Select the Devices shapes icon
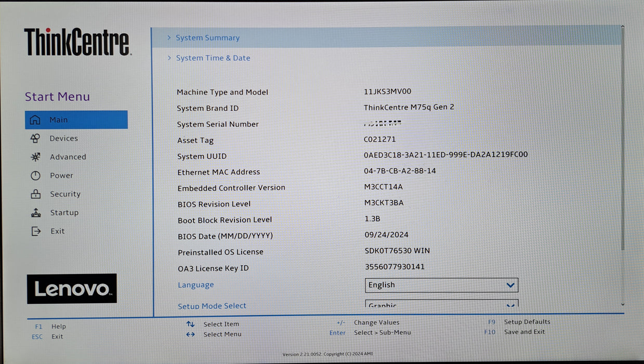 35,138
